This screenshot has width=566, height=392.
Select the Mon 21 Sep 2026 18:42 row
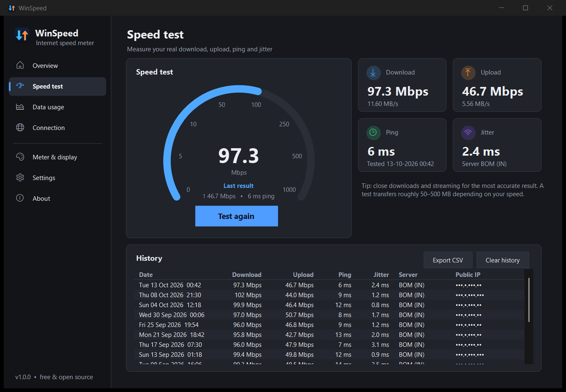point(329,335)
